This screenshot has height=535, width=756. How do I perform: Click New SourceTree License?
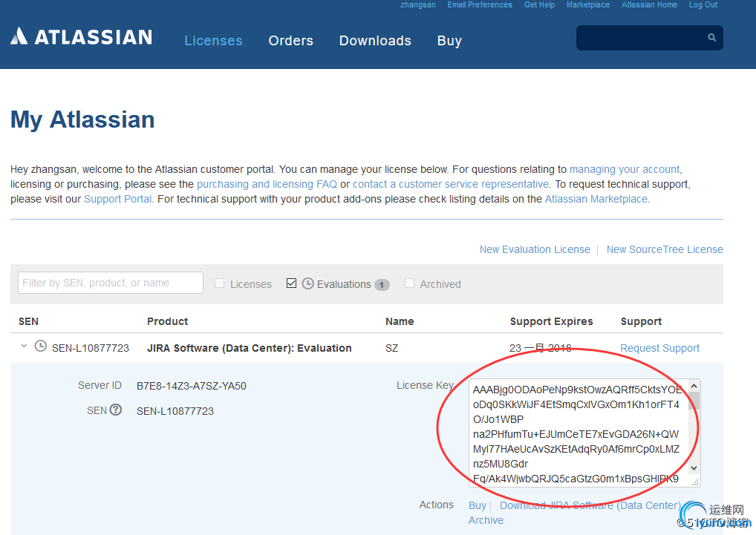click(665, 249)
